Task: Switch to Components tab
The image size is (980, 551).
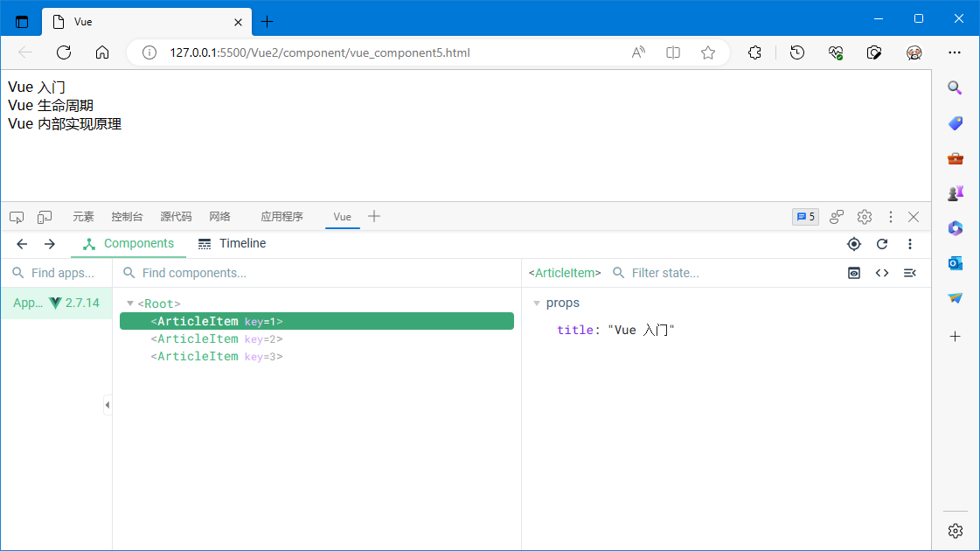Action: click(129, 243)
